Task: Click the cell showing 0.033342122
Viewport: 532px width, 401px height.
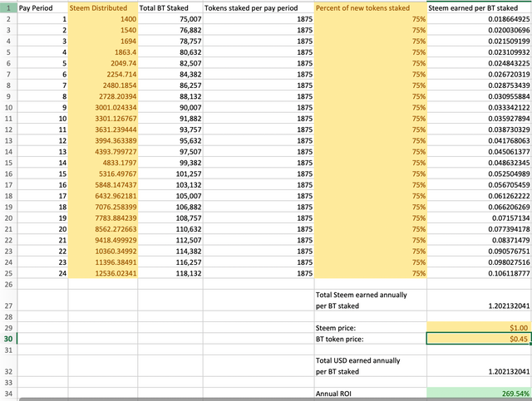Action: pos(479,107)
